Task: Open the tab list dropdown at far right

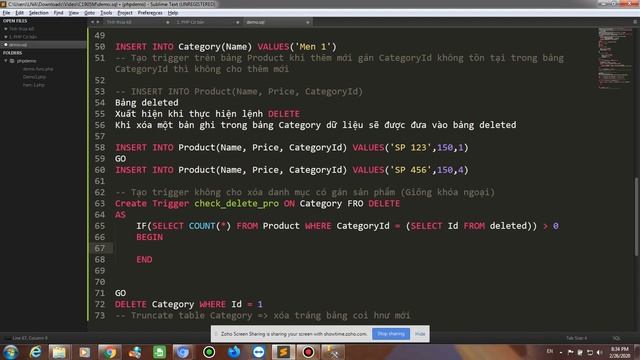Action: 635,22
